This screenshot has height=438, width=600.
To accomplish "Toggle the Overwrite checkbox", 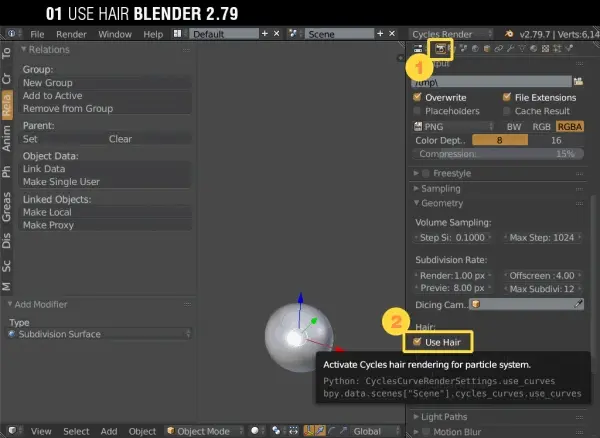I will coord(417,97).
